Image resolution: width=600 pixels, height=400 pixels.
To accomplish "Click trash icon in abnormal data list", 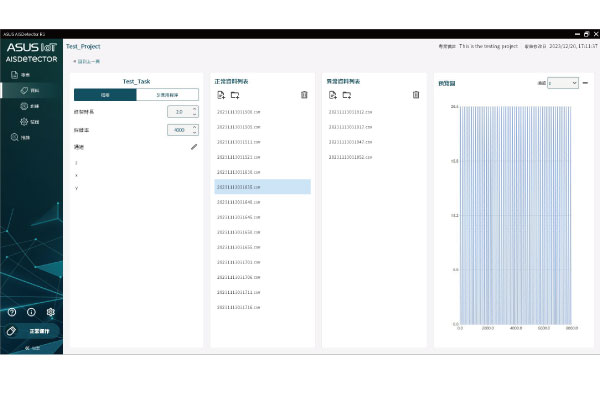I will tap(416, 95).
